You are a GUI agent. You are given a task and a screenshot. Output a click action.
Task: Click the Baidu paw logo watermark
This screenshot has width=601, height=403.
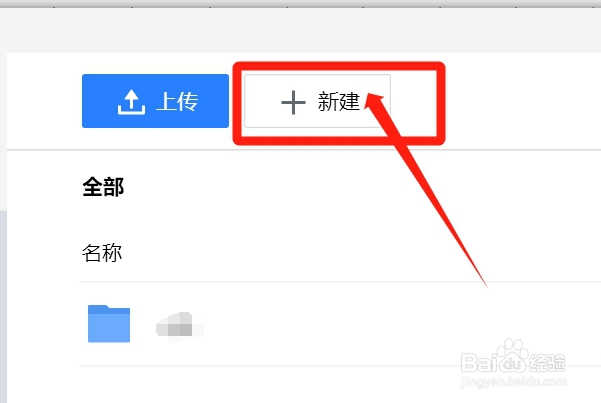click(513, 357)
